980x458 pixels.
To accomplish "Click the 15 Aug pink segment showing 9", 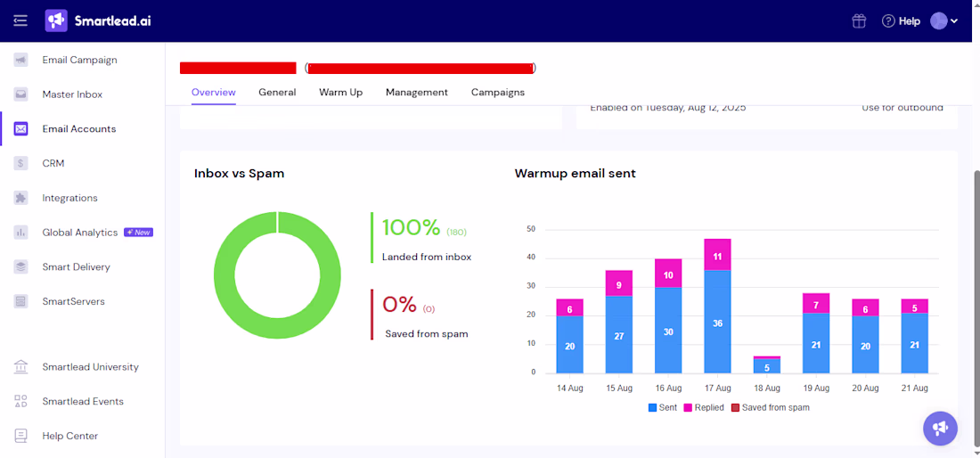I will pos(619,283).
